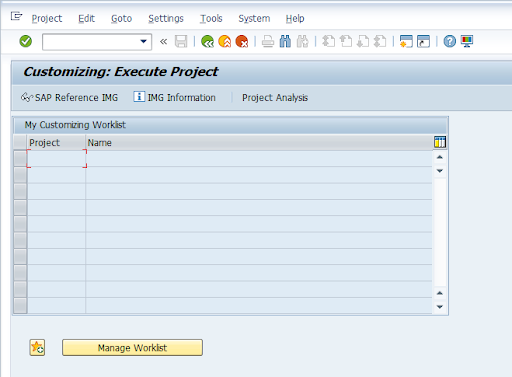Click the red Cancel icon
Screen dimensions: 512x377
242,42
